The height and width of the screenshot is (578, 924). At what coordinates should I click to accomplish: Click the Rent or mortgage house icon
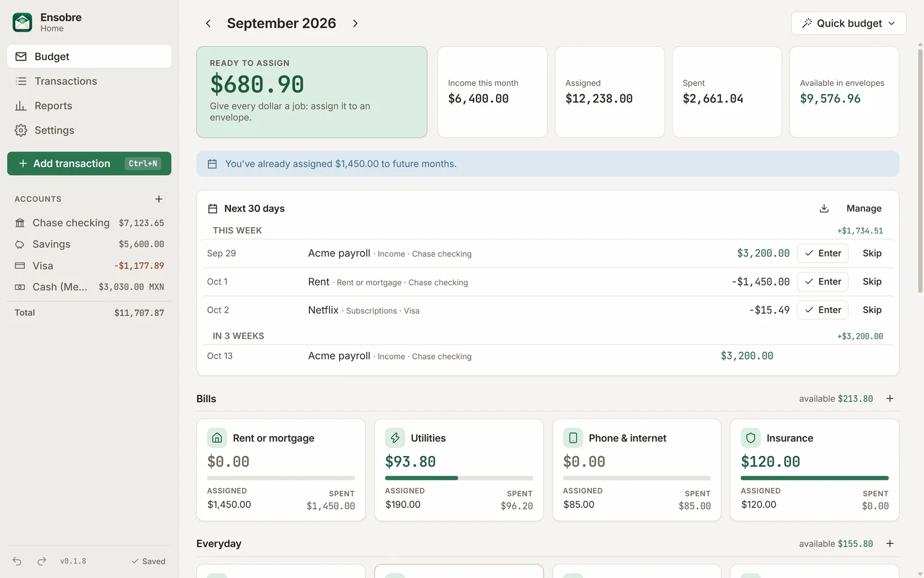217,438
